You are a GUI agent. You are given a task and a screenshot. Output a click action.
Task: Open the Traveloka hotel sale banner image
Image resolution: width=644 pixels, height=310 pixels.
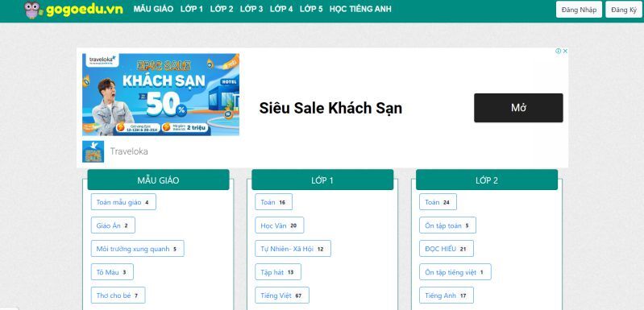point(160,94)
